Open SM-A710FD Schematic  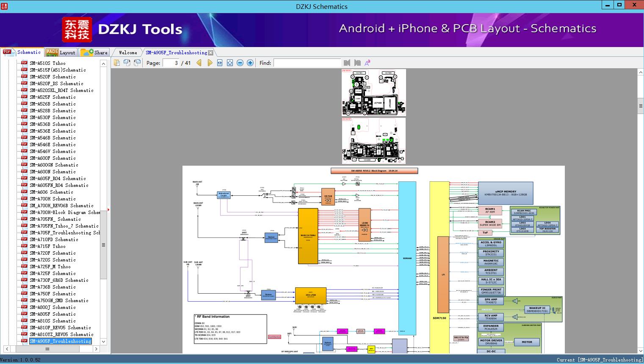click(54, 239)
